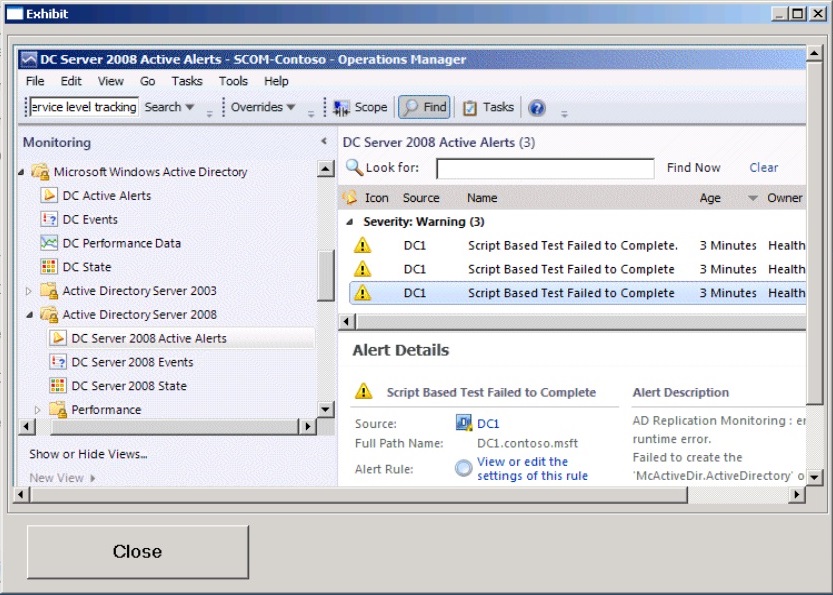
Task: Click the Active Directory Server 2008 folder icon
Action: click(x=49, y=314)
